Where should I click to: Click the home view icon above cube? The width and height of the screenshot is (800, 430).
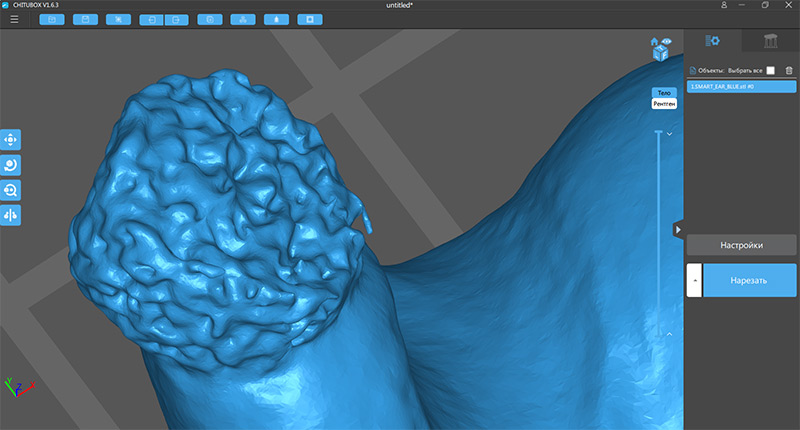655,43
